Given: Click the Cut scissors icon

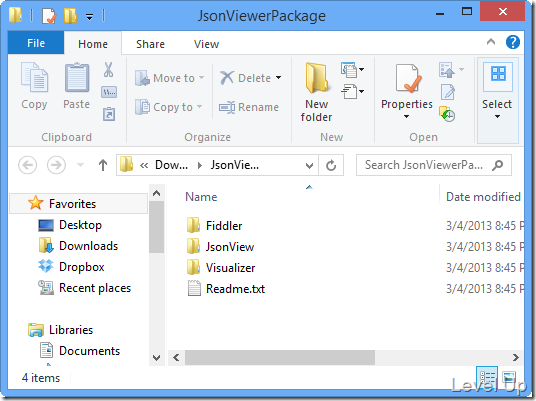Looking at the screenshot, I should coord(108,70).
